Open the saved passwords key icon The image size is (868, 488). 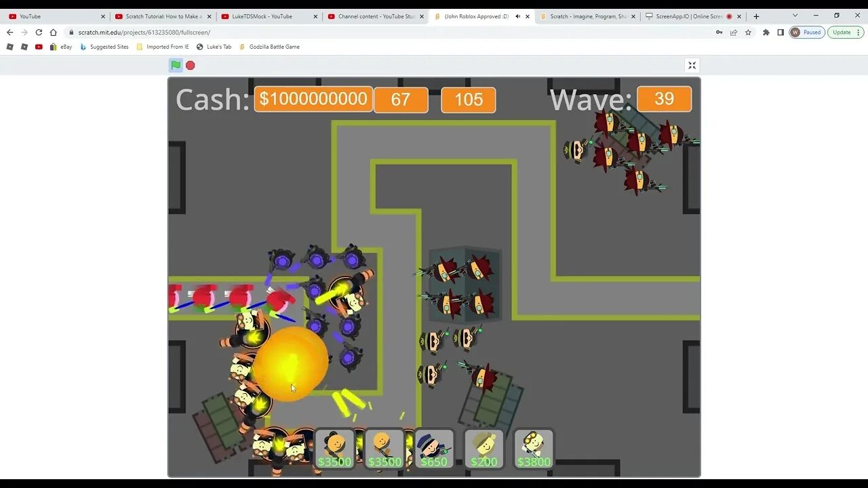pyautogui.click(x=719, y=32)
